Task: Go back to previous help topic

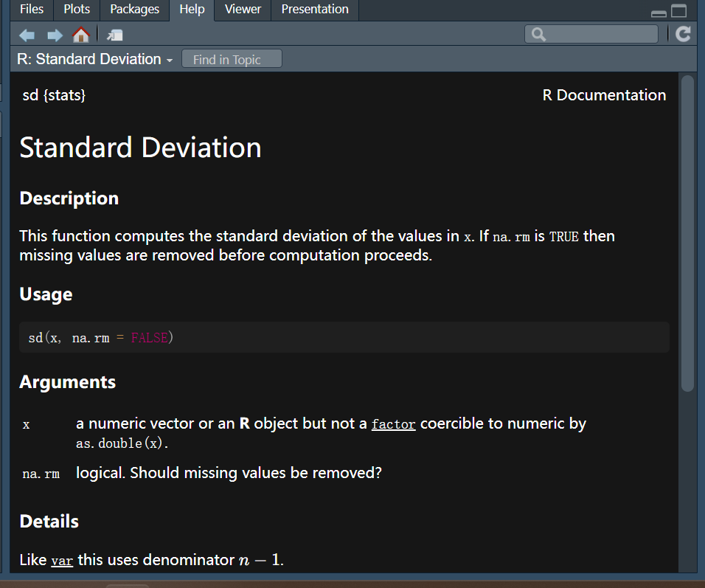Action: [x=27, y=35]
